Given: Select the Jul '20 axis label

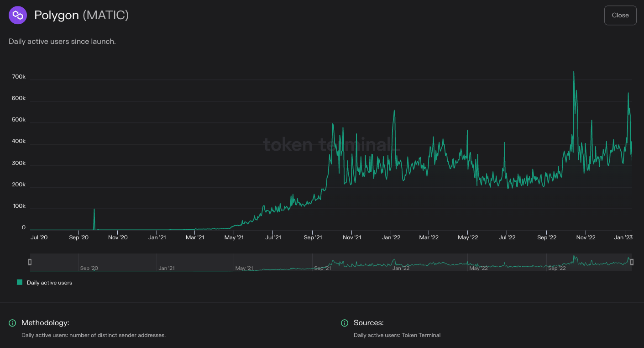Looking at the screenshot, I should [39, 237].
